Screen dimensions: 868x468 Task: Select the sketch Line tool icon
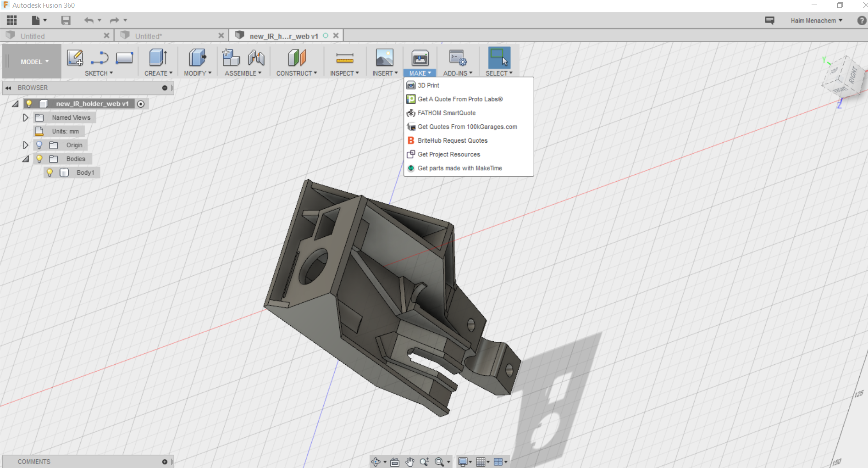point(100,58)
